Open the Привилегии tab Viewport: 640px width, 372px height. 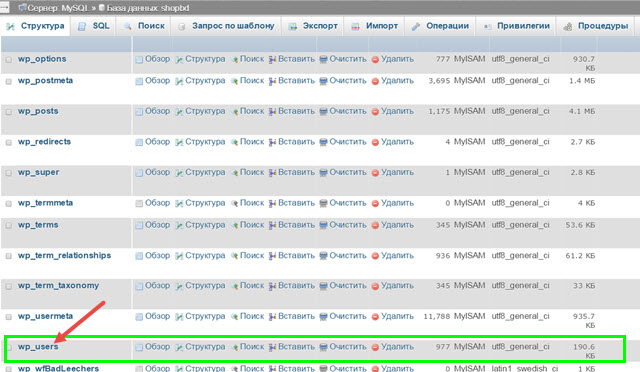click(516, 26)
